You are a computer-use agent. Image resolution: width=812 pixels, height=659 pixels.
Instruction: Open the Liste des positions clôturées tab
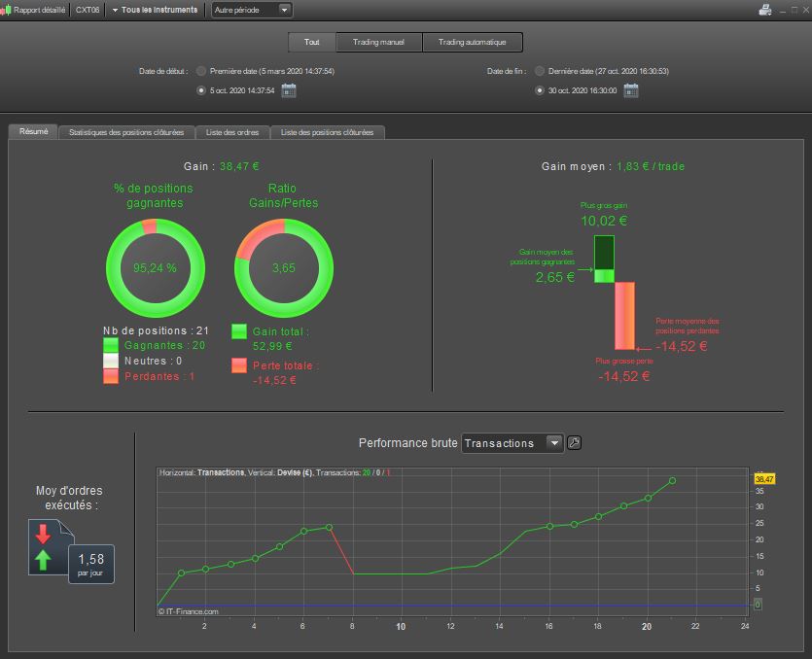tap(328, 132)
